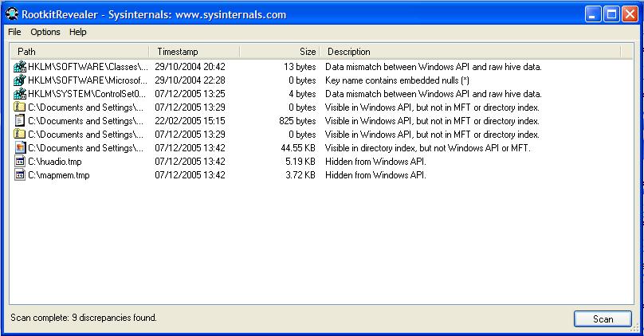Click registry icon of HKLM\SOFTWARE\Microsof row
This screenshot has width=644, height=336.
pos(20,80)
